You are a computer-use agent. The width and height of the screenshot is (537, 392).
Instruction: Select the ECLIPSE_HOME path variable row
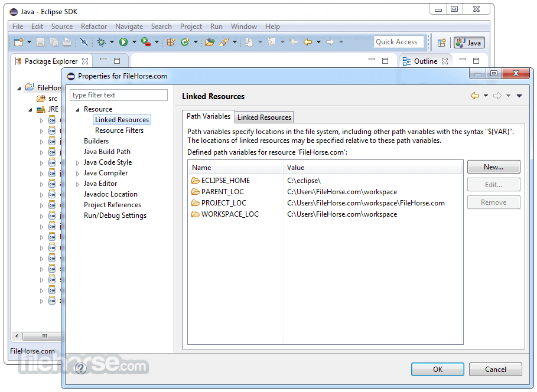(326, 181)
